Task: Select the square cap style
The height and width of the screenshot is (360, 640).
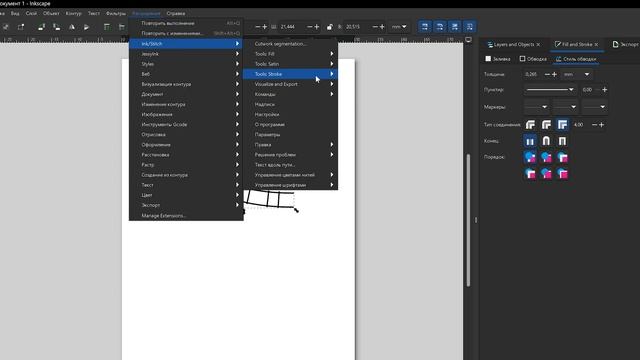Action: (x=562, y=141)
